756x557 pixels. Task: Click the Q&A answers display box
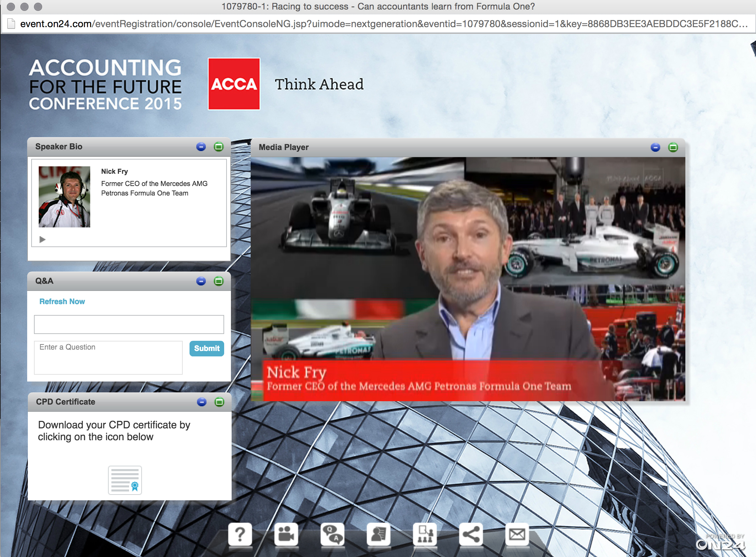[129, 324]
